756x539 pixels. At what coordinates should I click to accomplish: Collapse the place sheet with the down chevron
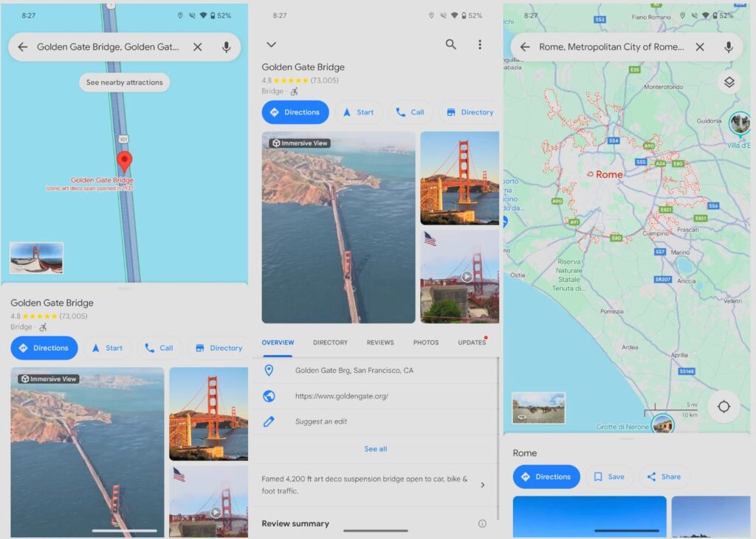(x=272, y=44)
